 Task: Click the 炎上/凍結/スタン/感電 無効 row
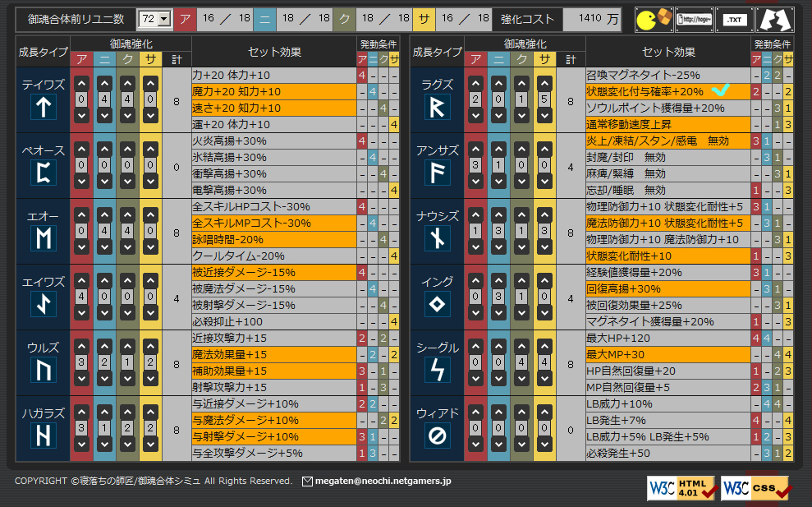coord(668,141)
